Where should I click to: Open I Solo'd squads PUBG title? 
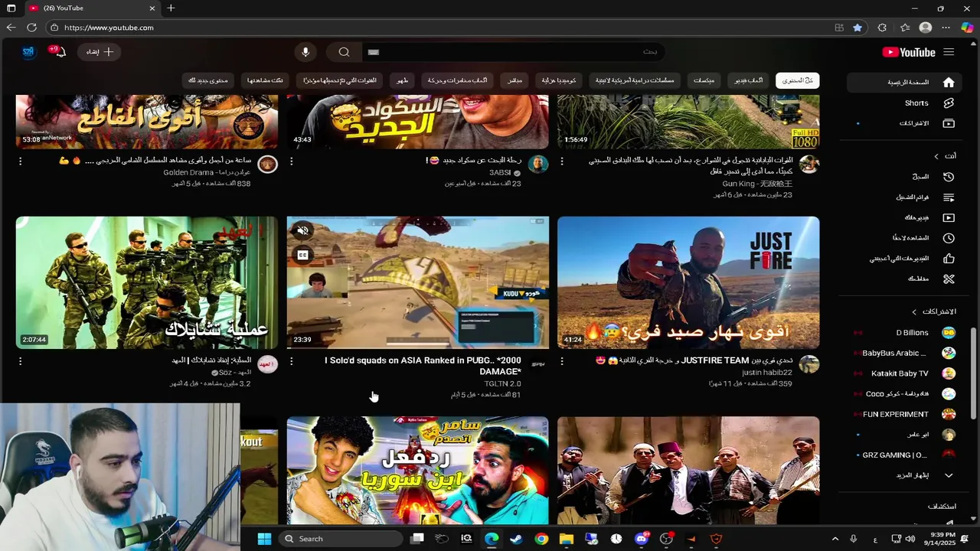coord(423,366)
